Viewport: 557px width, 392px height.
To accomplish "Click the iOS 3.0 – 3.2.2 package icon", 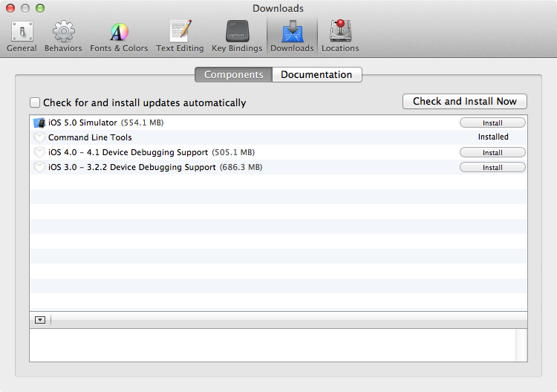I will [39, 167].
